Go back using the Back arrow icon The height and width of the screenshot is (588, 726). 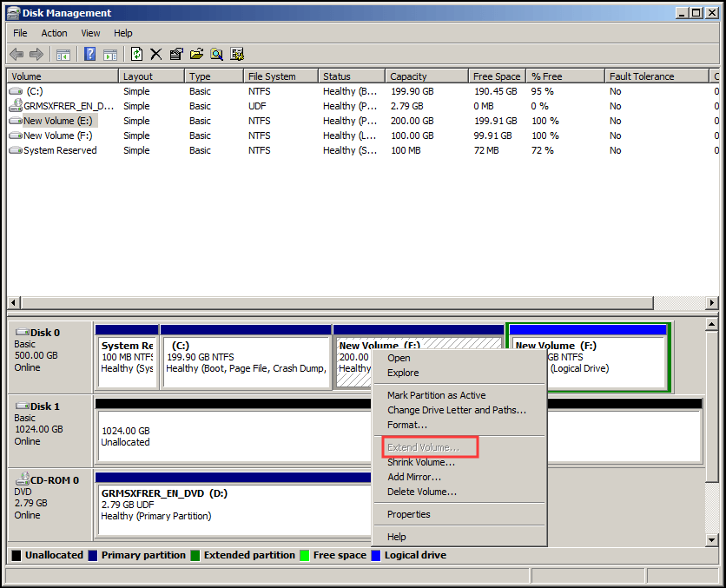pos(16,54)
